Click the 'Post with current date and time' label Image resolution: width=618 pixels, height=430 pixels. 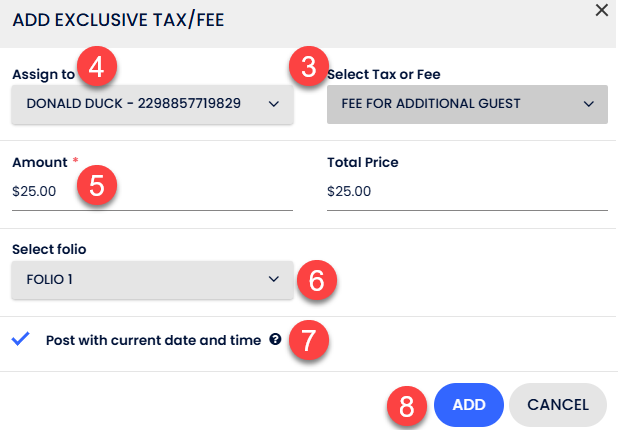(153, 339)
